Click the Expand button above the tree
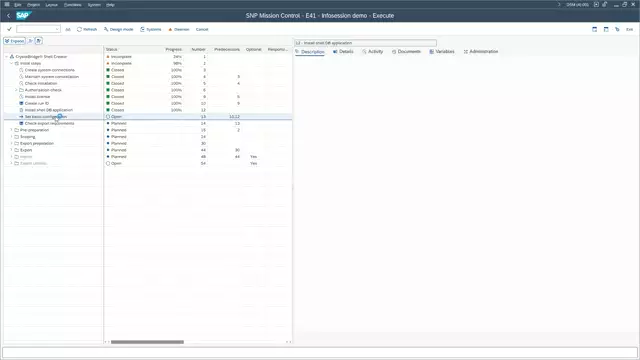The height and width of the screenshot is (360, 640). click(x=14, y=41)
